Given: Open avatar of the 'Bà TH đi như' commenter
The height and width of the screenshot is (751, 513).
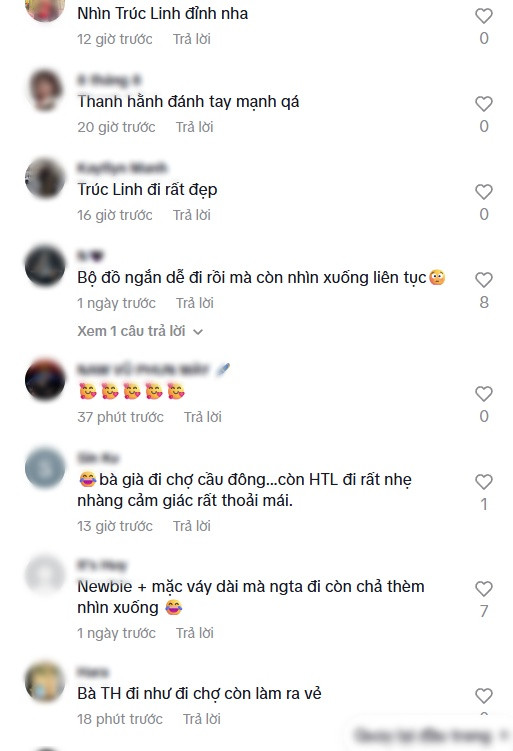Looking at the screenshot, I should (45, 682).
